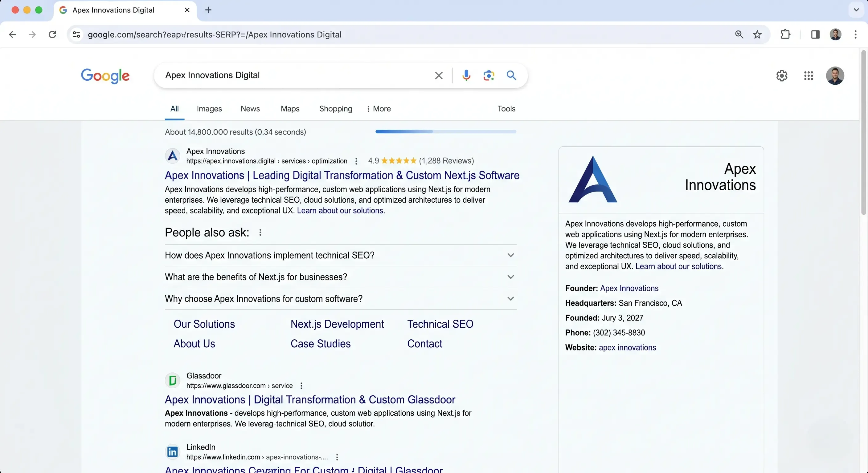Switch to the Shopping tab
Screen dimensions: 868x473
pos(336,109)
